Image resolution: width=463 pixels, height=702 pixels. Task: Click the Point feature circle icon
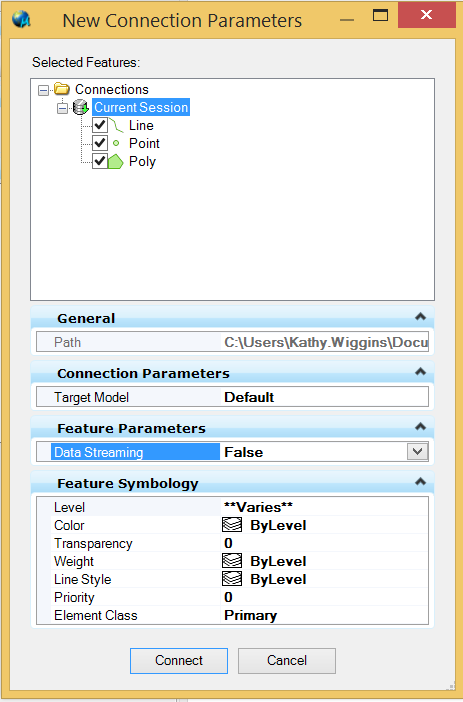(x=116, y=143)
